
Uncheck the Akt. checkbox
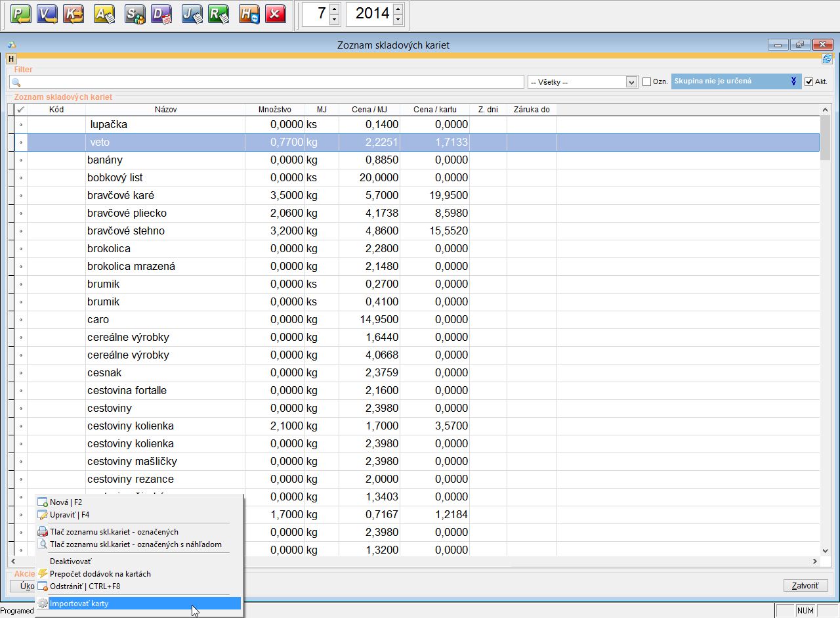click(x=808, y=81)
